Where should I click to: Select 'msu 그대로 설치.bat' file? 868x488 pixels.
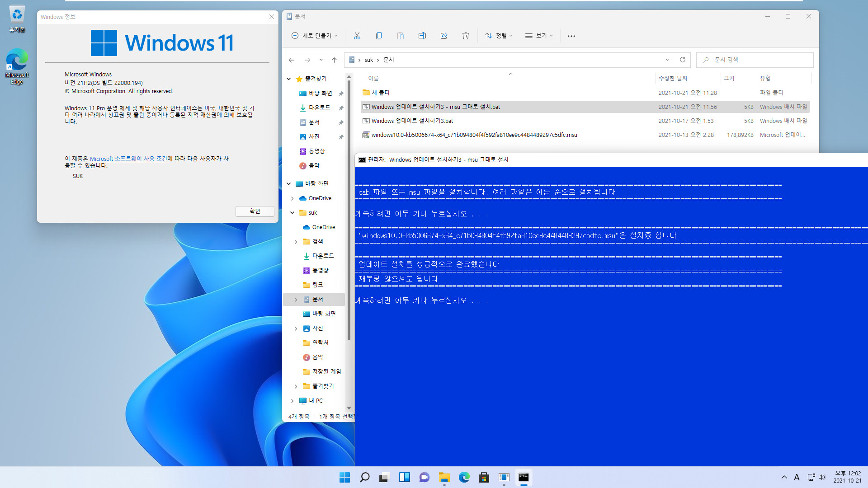coord(585,107)
